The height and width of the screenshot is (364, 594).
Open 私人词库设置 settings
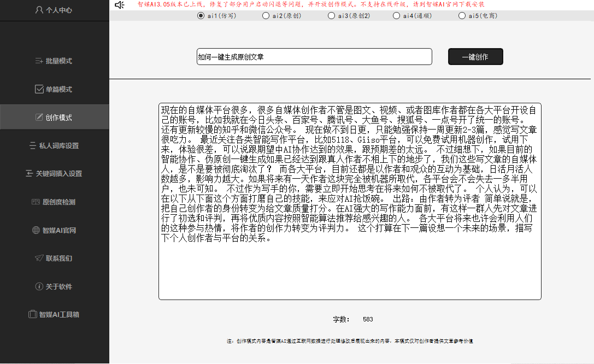(x=54, y=146)
